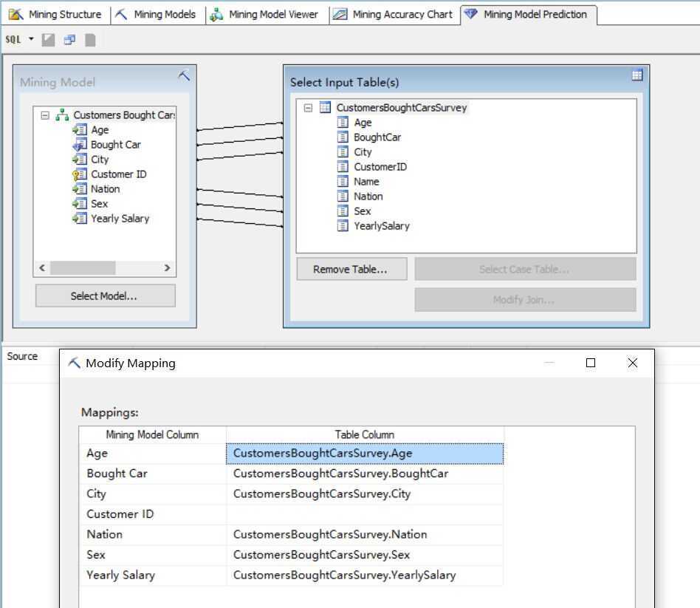Image resolution: width=700 pixels, height=608 pixels.
Task: Click the Age column icon in Mining Model
Action: pyautogui.click(x=80, y=130)
